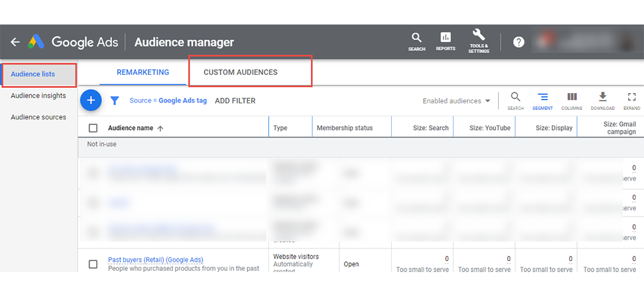Viewport: 644px width, 296px height.
Task: Click the blue filter funnel icon
Action: [x=115, y=101]
